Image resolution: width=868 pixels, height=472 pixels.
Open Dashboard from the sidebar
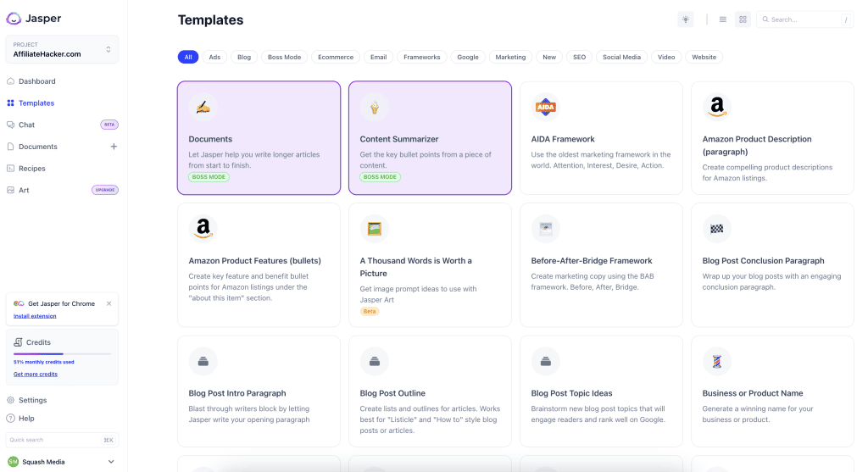(x=37, y=81)
